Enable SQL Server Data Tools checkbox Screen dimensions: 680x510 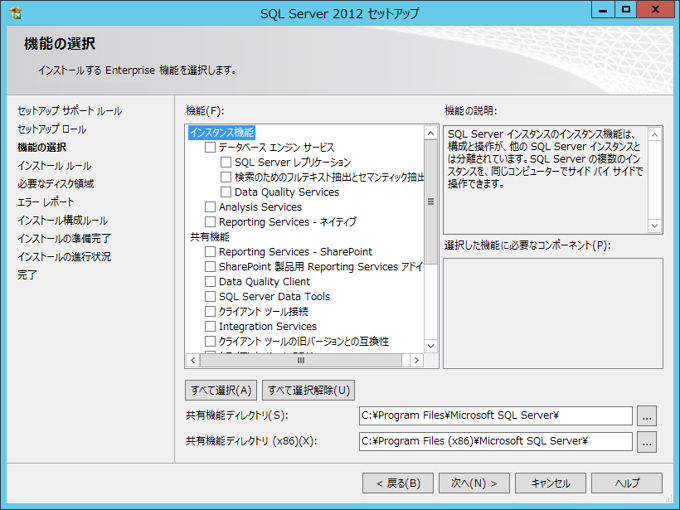(x=210, y=296)
